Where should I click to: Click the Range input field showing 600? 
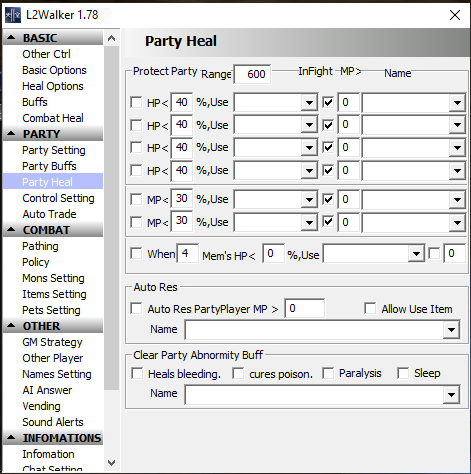252,74
